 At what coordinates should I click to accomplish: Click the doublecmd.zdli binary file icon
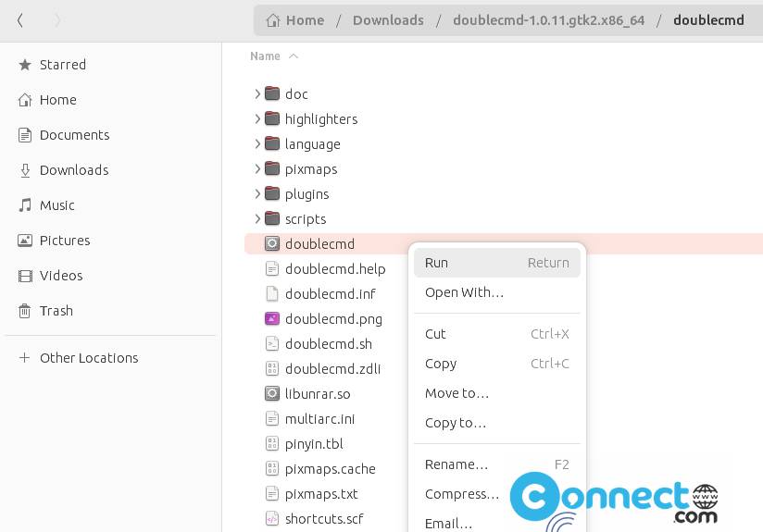272,368
